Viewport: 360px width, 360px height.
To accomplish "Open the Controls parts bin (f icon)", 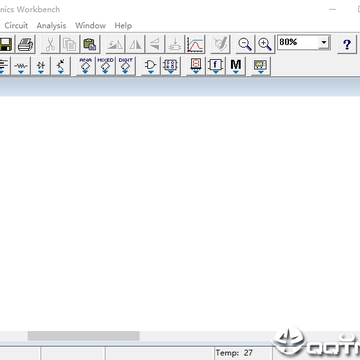I will click(x=216, y=66).
